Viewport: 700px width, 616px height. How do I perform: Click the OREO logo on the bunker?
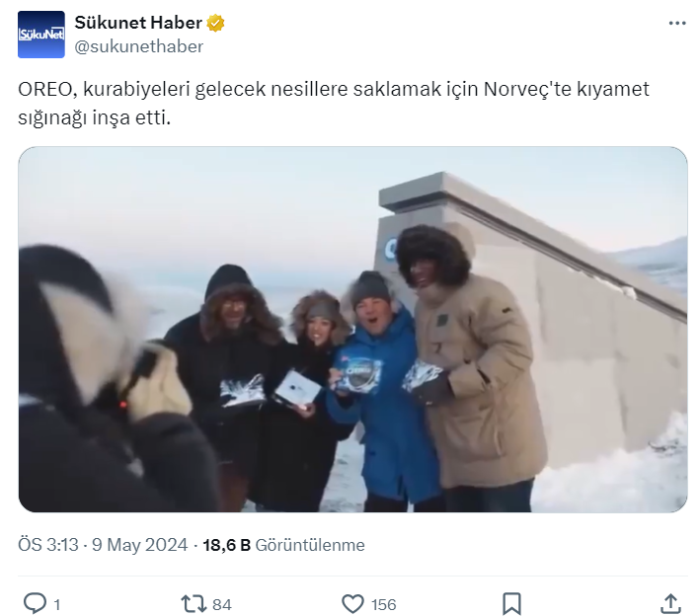[392, 249]
